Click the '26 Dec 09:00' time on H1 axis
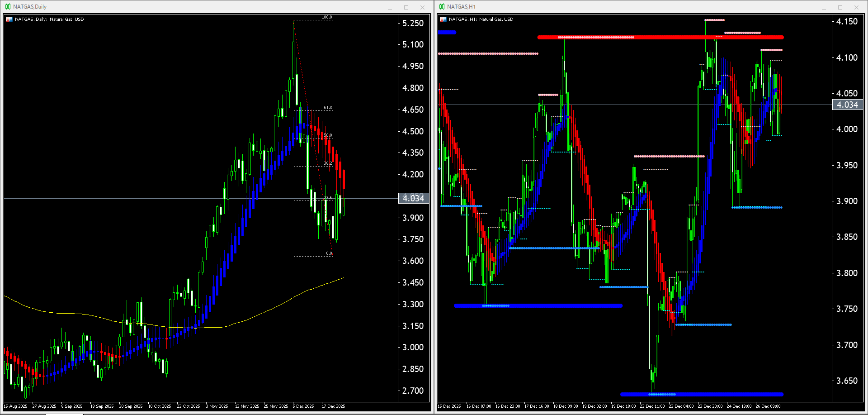 pyautogui.click(x=768, y=406)
